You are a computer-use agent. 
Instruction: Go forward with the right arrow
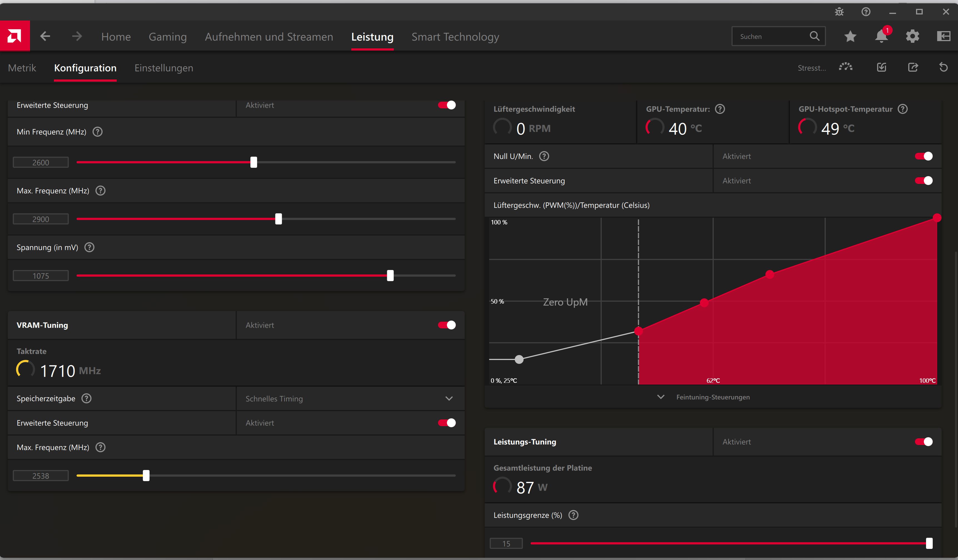point(77,36)
